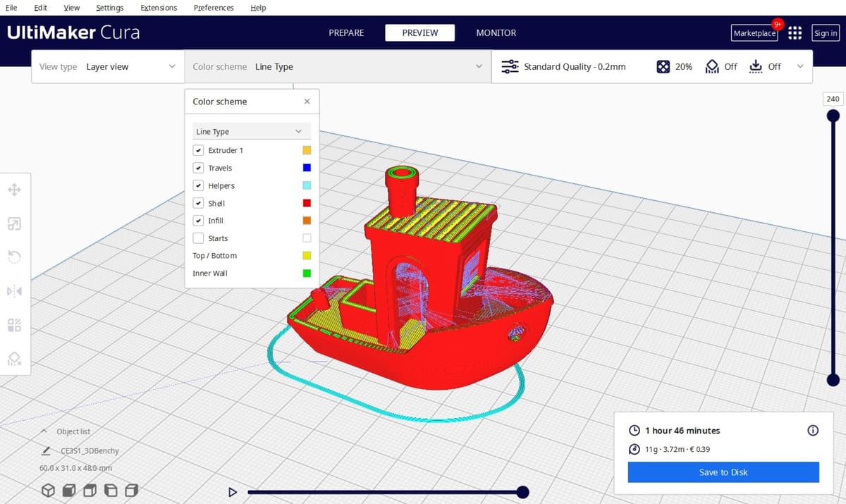Viewport: 846px width, 504px height.
Task: Collapse the Object list chevron
Action: pyautogui.click(x=44, y=431)
